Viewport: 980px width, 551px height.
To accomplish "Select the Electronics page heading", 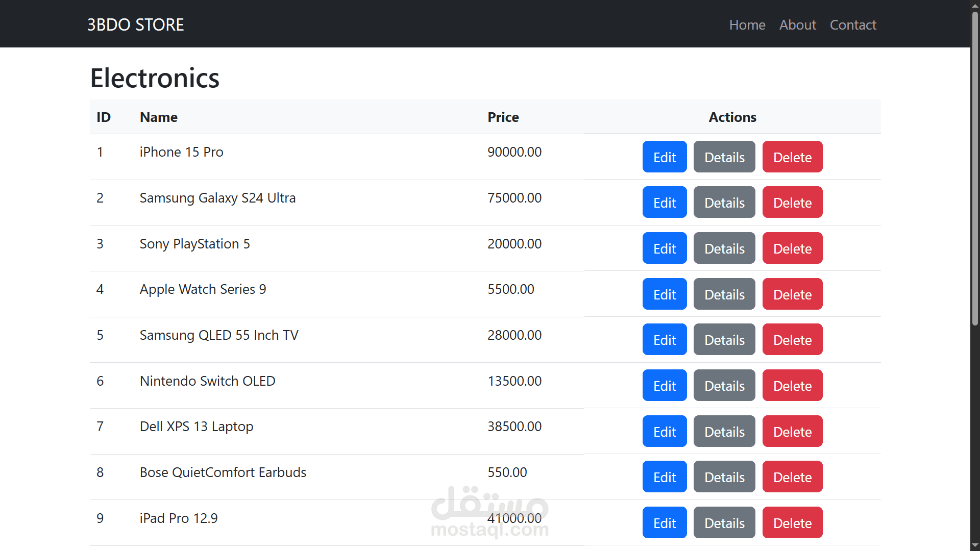I will coord(155,78).
